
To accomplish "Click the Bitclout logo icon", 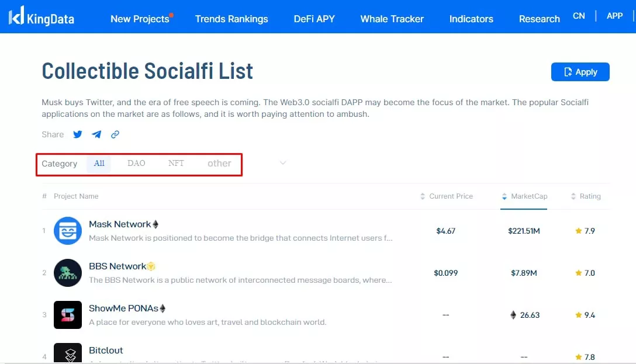I will tap(68, 353).
